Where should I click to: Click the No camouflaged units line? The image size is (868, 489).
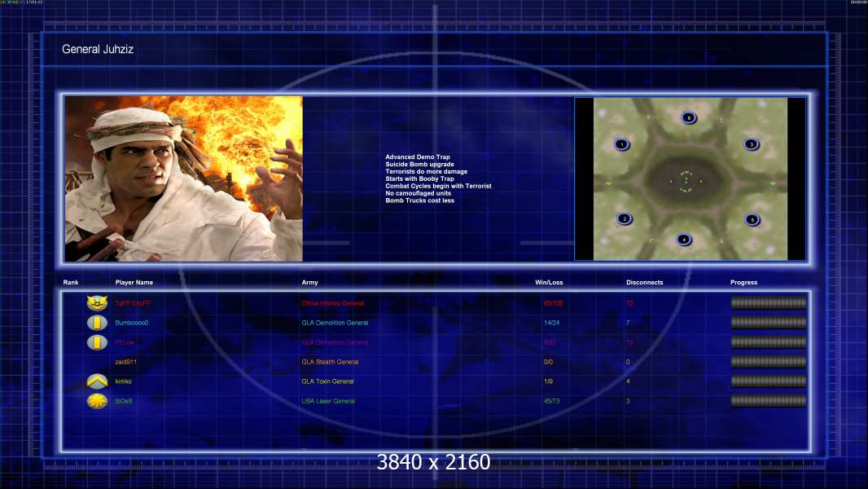click(418, 193)
